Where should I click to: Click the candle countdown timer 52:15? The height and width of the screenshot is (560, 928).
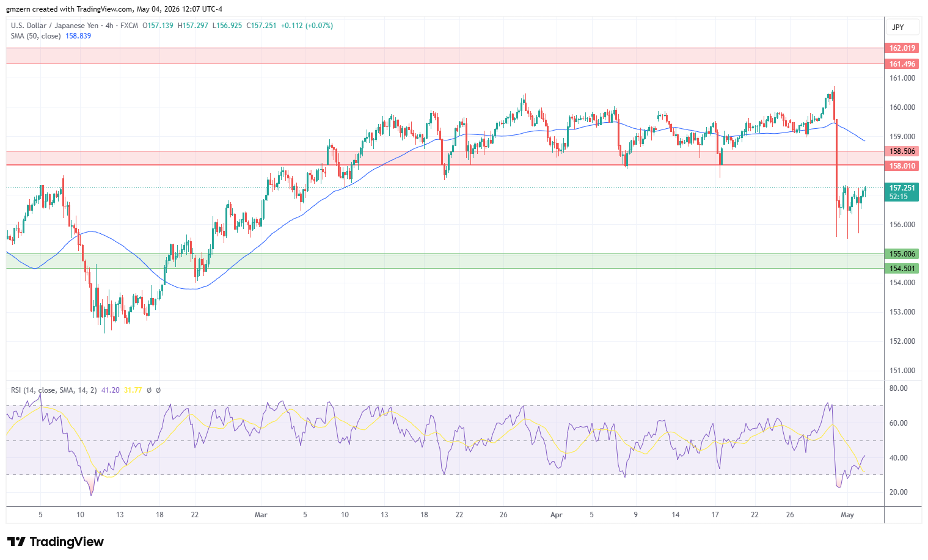[x=899, y=197]
